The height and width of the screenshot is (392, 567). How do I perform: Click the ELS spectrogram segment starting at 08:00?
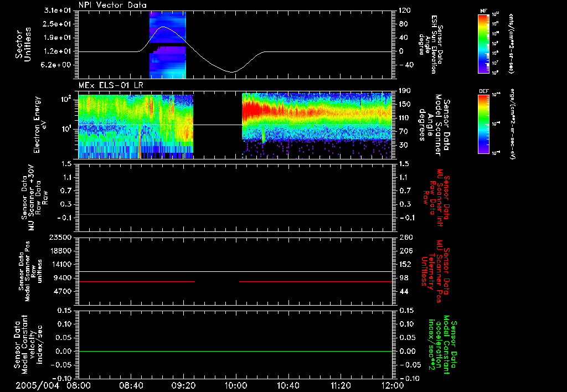coord(136,126)
